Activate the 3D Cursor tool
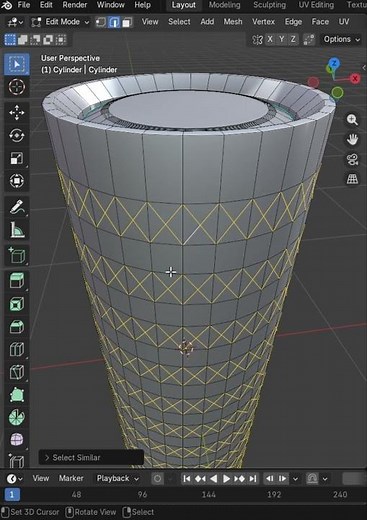The height and width of the screenshot is (520, 367). point(17,87)
